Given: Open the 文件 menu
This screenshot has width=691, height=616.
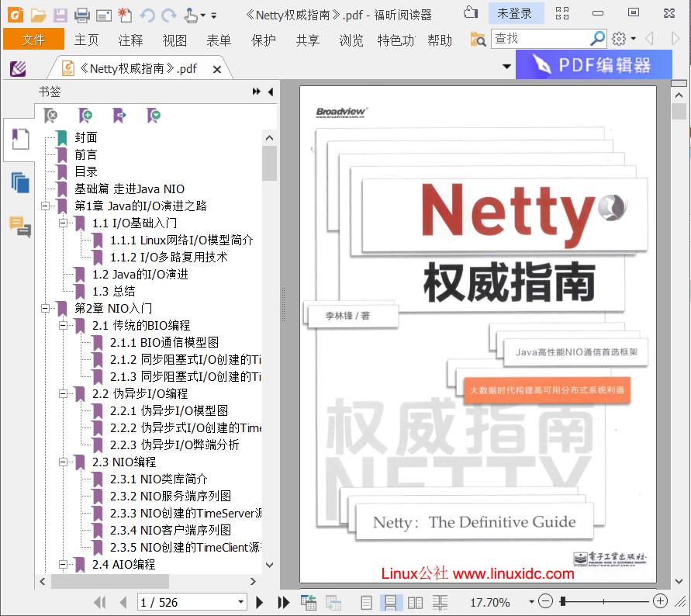Looking at the screenshot, I should point(33,40).
